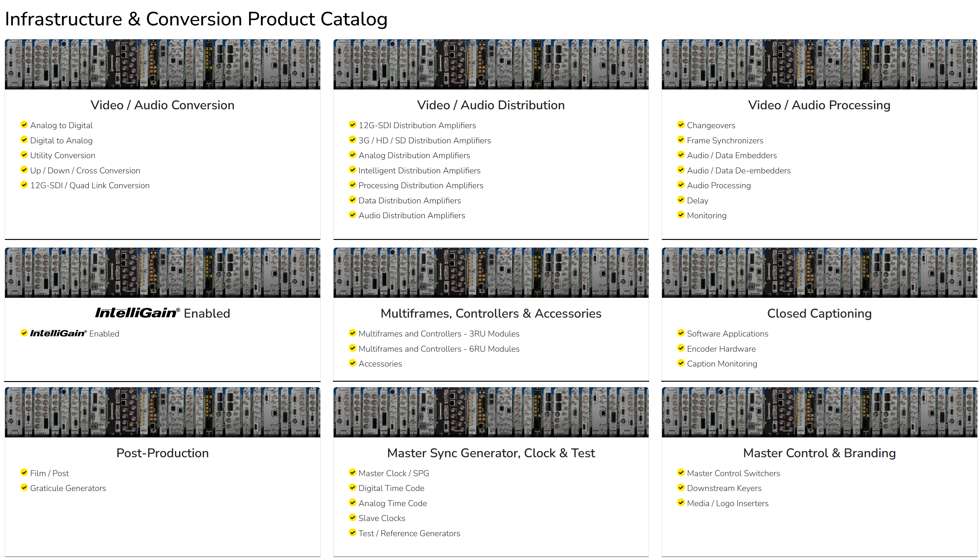This screenshot has height=560, width=980.
Task: Select the Accessories link
Action: 380,364
